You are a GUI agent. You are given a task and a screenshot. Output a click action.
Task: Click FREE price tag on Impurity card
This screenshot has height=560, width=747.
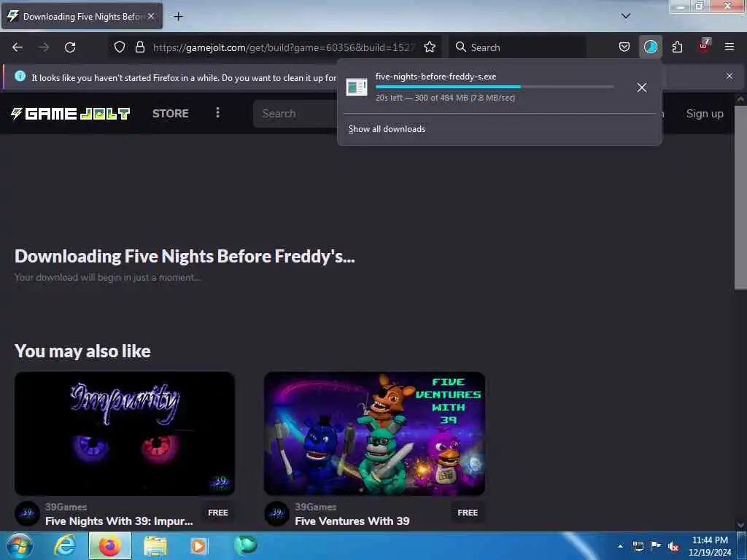point(217,513)
